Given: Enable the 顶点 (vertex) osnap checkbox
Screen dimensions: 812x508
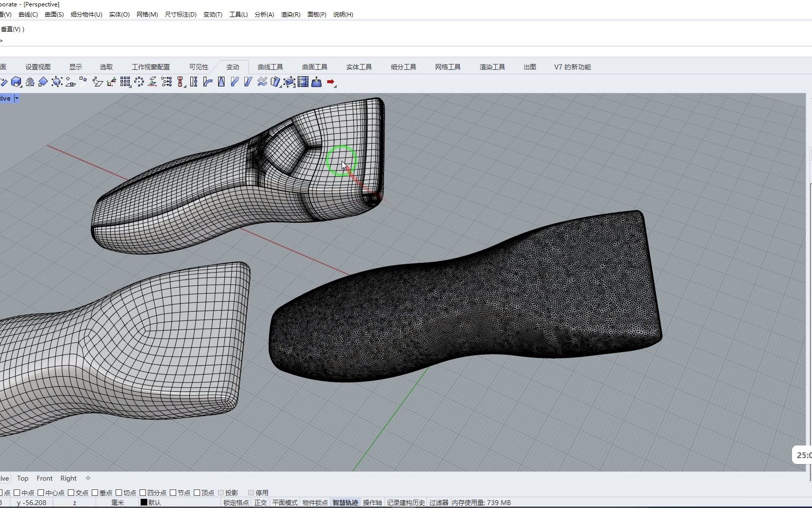Looking at the screenshot, I should (x=197, y=492).
